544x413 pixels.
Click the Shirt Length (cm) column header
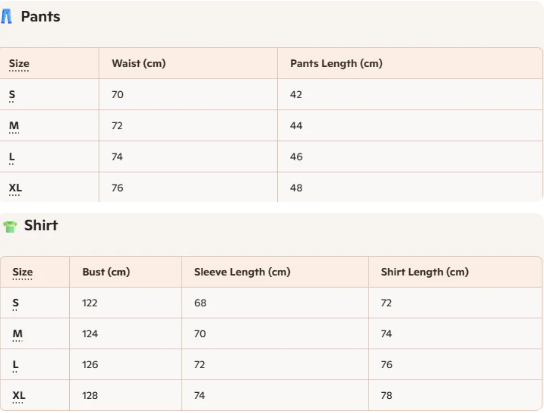(425, 272)
